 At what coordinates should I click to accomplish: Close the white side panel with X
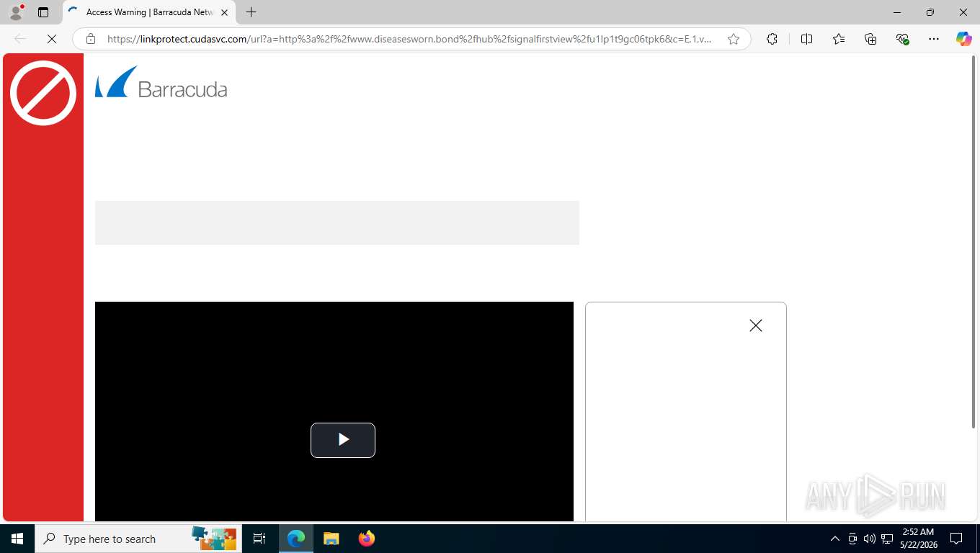pos(756,325)
